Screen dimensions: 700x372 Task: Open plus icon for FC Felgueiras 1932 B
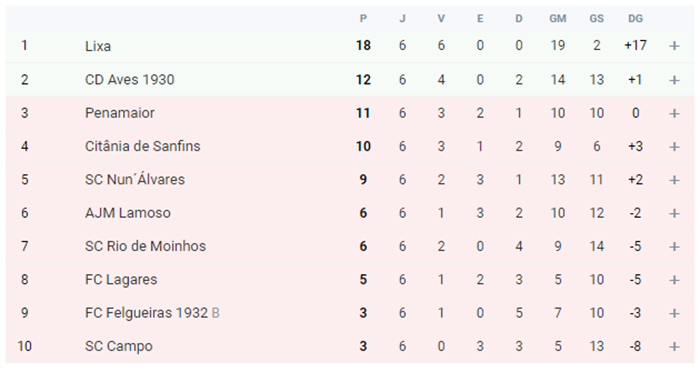pyautogui.click(x=674, y=313)
